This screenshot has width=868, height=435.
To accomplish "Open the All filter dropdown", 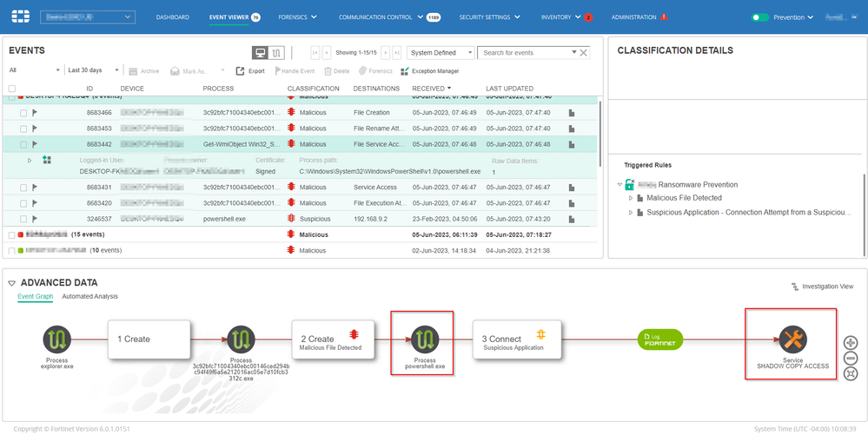I will (35, 70).
